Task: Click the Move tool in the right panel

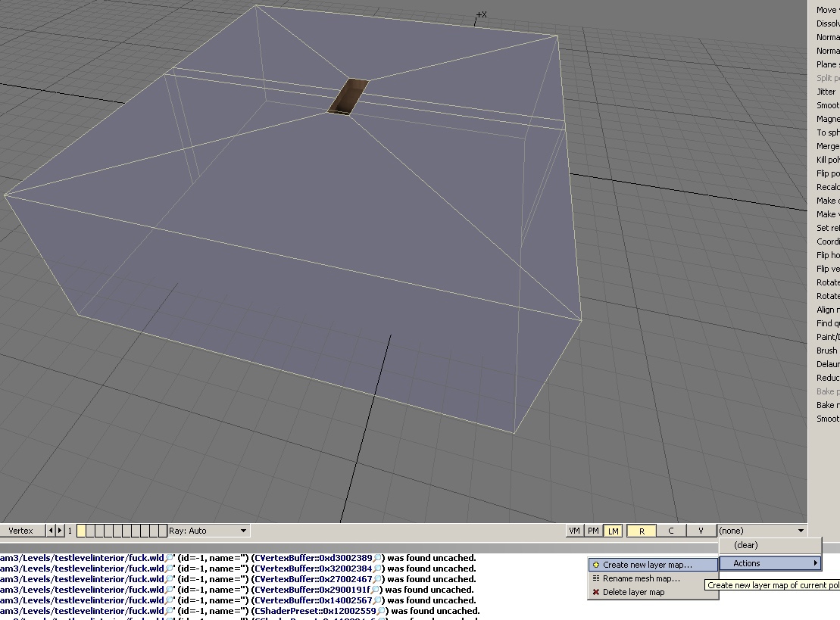Action: pyautogui.click(x=828, y=10)
